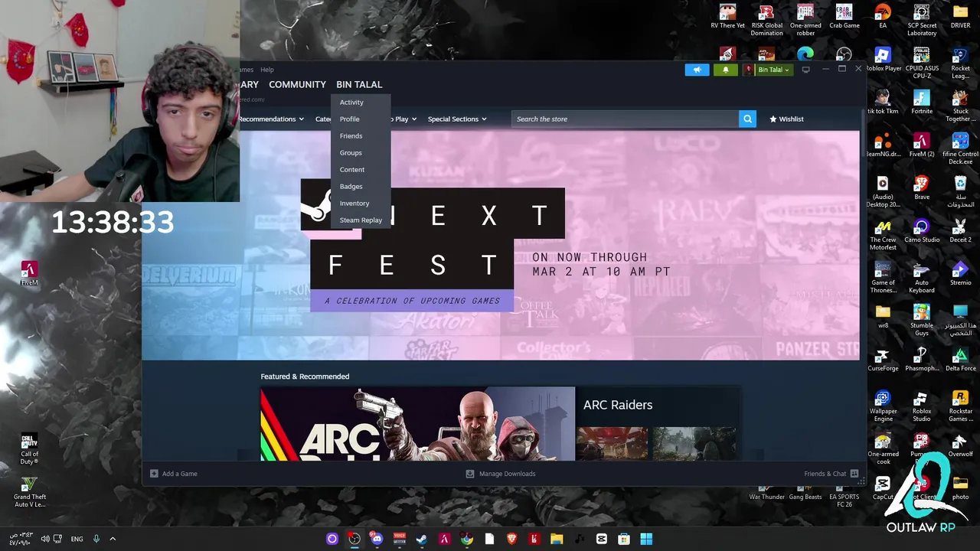Screen dimensions: 980x551
Task: Select Activity from the Bin Talal menu
Action: pyautogui.click(x=351, y=102)
